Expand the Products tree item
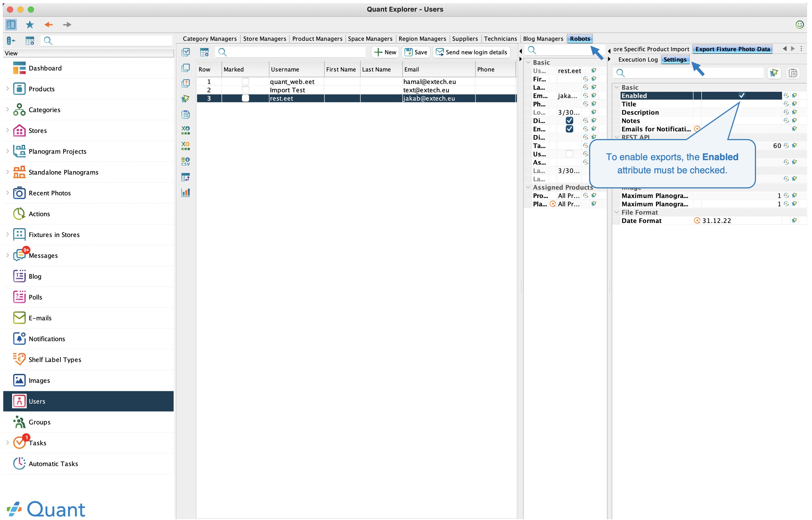Image resolution: width=812 pixels, height=520 pixels. [7, 89]
